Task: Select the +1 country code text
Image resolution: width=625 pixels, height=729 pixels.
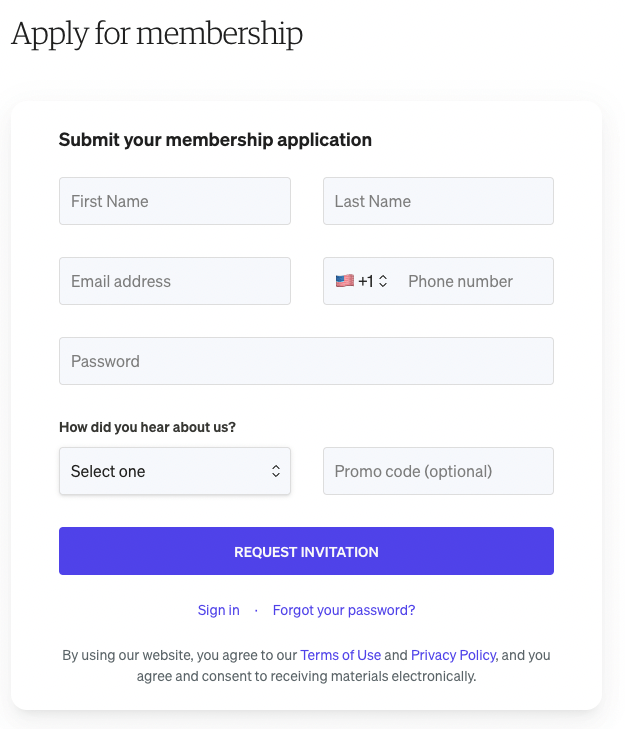Action: click(x=366, y=281)
